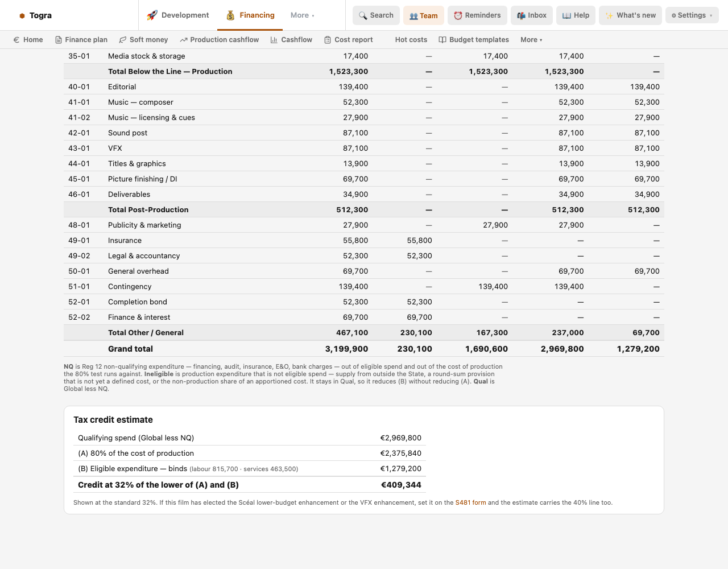728x569 pixels.
Task: Click the Help book icon
Action: (566, 15)
